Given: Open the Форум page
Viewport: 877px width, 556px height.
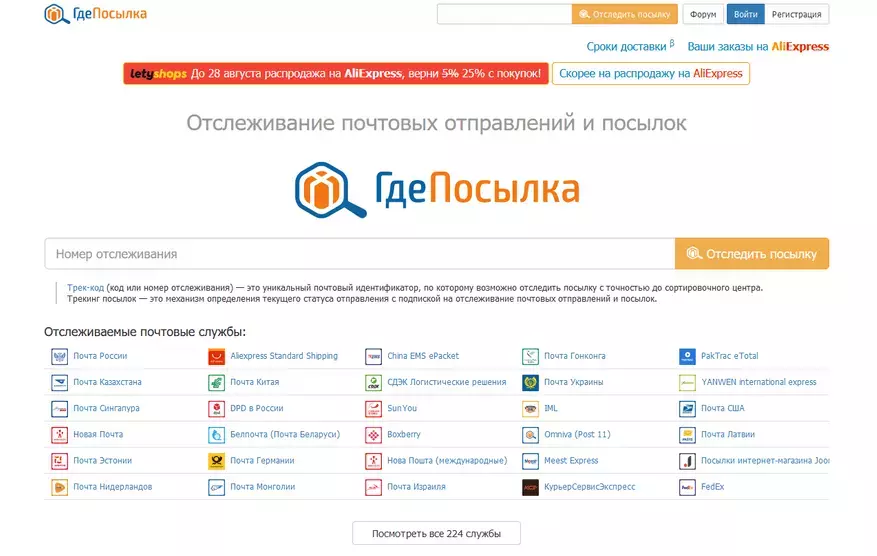Looking at the screenshot, I should (x=703, y=14).
